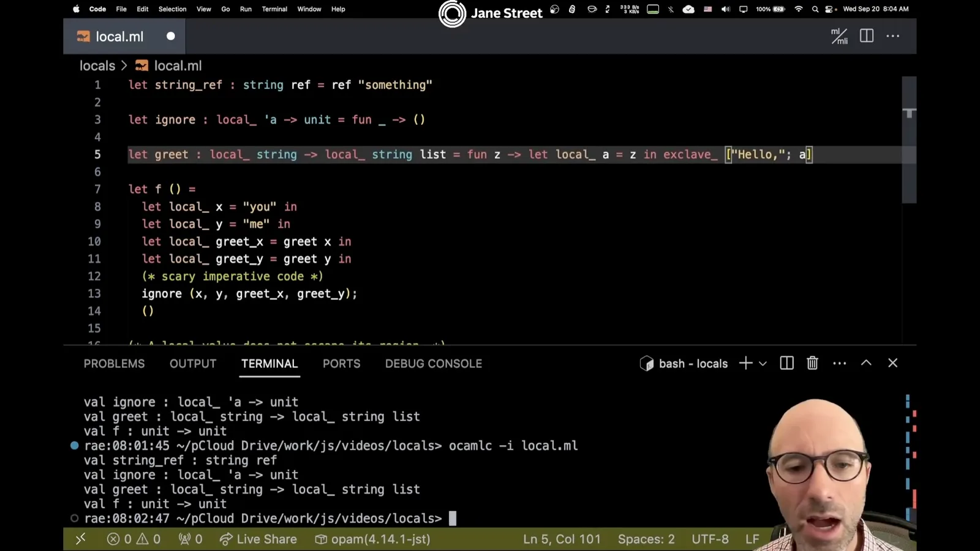This screenshot has width=980, height=551.
Task: Open the sound volume menu bar icon
Action: coord(726,9)
